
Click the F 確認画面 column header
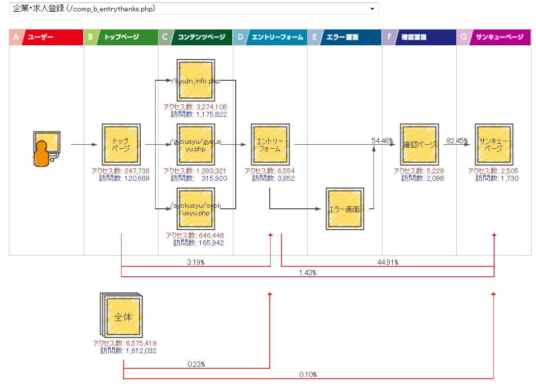[x=419, y=37]
